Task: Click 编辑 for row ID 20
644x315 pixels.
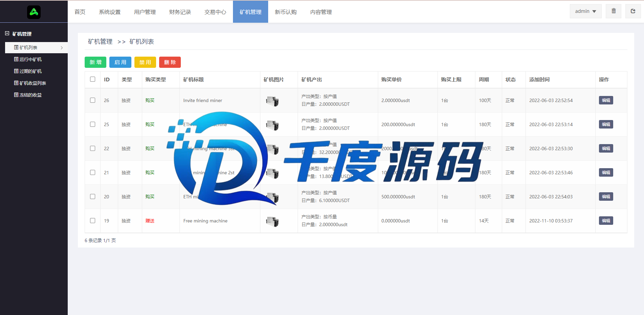Action: click(606, 197)
